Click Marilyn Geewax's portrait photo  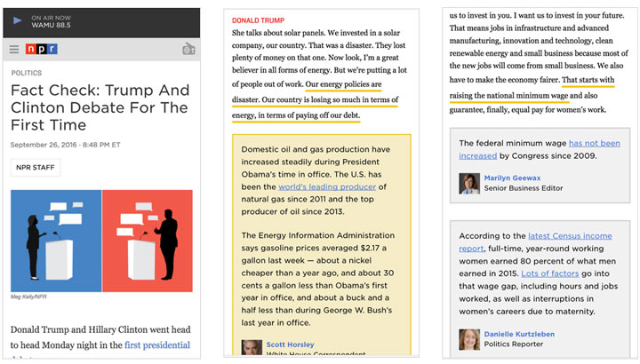pyautogui.click(x=469, y=184)
